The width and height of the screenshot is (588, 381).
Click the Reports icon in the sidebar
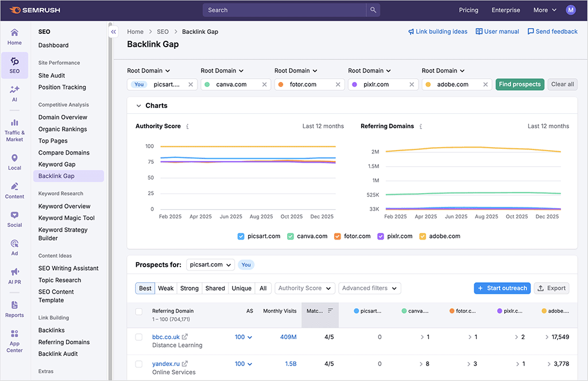[x=14, y=309]
